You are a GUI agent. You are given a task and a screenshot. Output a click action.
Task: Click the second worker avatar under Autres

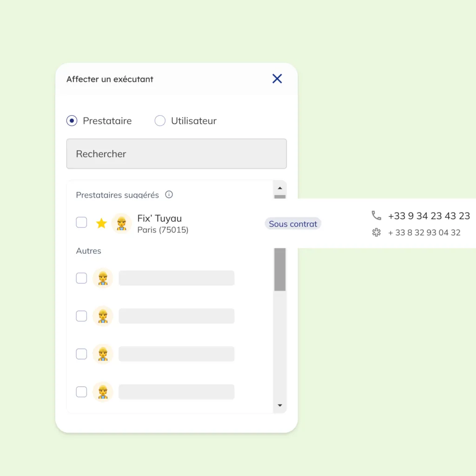point(103,316)
